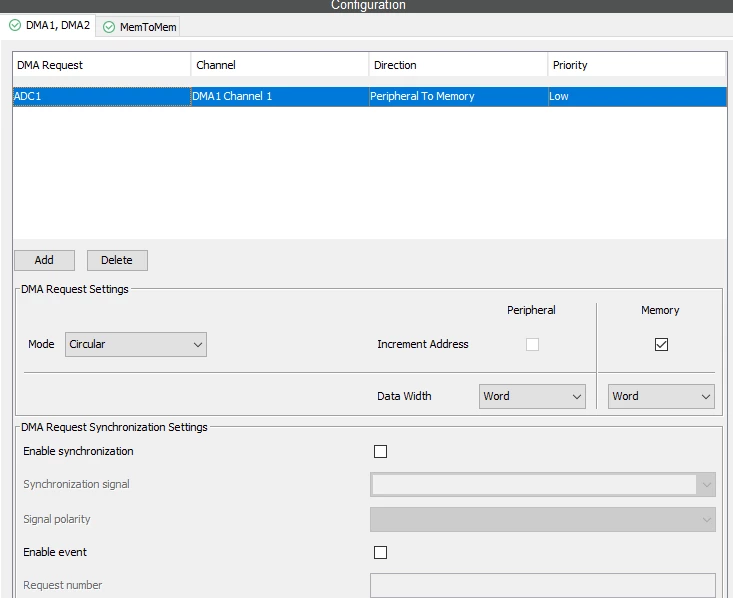The width and height of the screenshot is (733, 598).
Task: Click the DMA1 Channel 1 cell
Action: 280,96
